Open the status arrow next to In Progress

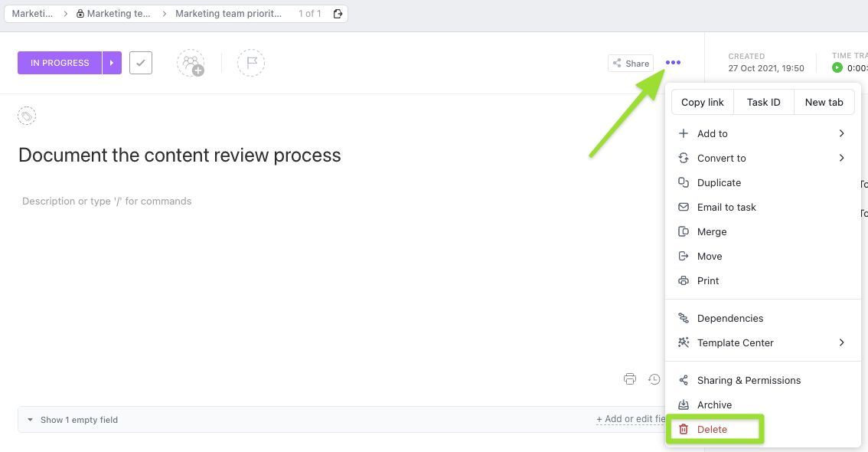pos(112,63)
